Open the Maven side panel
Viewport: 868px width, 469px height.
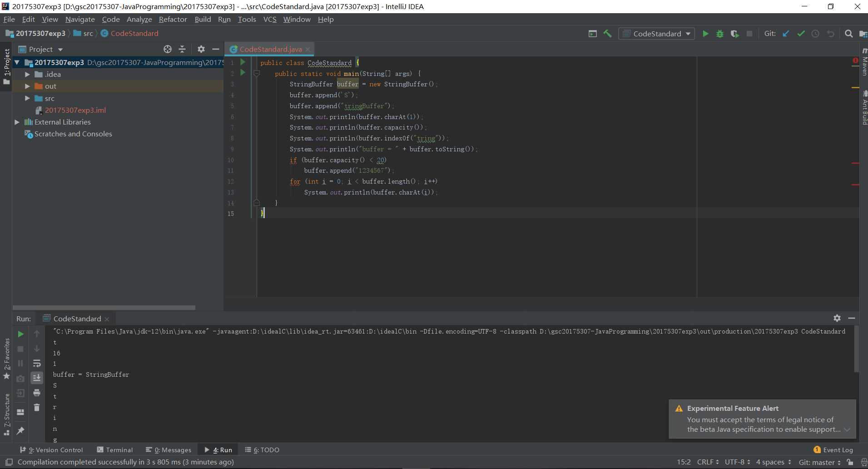pos(864,62)
